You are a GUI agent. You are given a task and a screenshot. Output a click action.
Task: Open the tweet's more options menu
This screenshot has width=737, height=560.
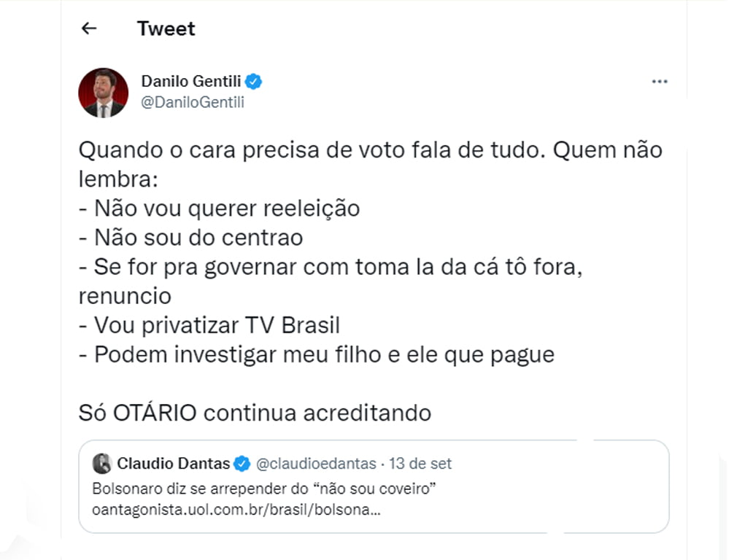coord(660,82)
